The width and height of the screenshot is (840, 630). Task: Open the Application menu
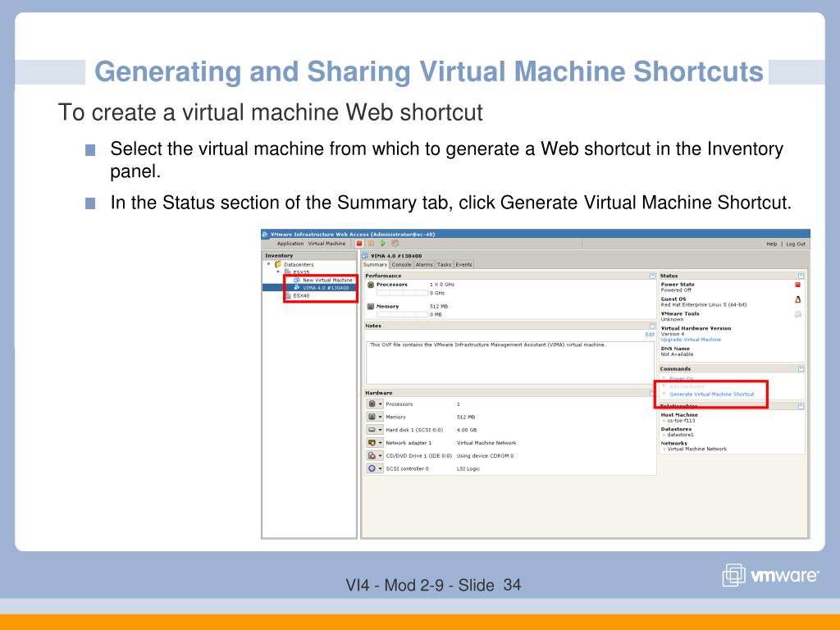tap(290, 243)
